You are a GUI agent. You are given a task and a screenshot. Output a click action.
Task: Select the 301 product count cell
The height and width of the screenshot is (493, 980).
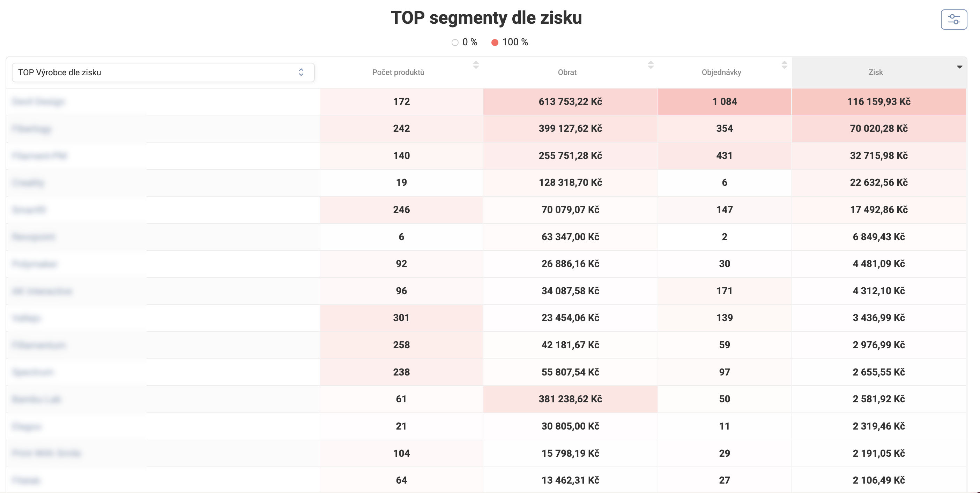pos(401,318)
